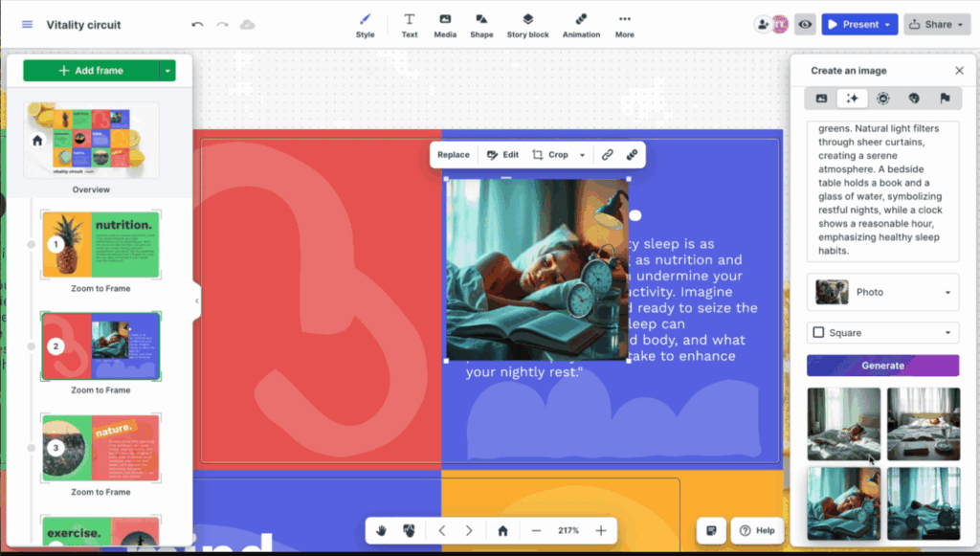Viewport: 980px width, 556px height.
Task: Switch to the AI sparkle image tab
Action: pyautogui.click(x=852, y=99)
